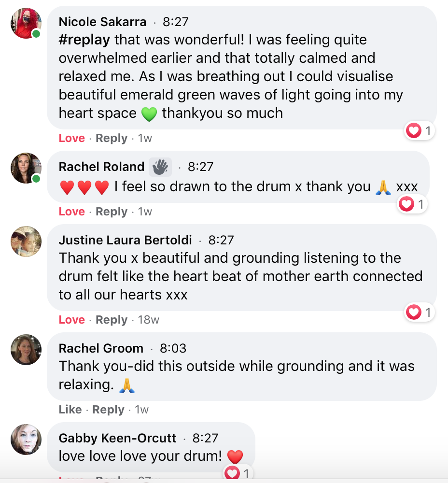The width and height of the screenshot is (448, 483).
Task: Click waving hand badge beside Rachel Roland
Action: (160, 167)
